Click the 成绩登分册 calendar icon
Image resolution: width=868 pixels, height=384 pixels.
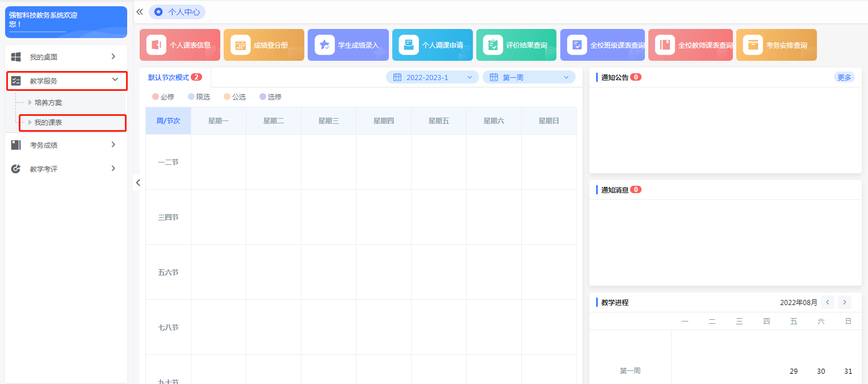click(240, 45)
